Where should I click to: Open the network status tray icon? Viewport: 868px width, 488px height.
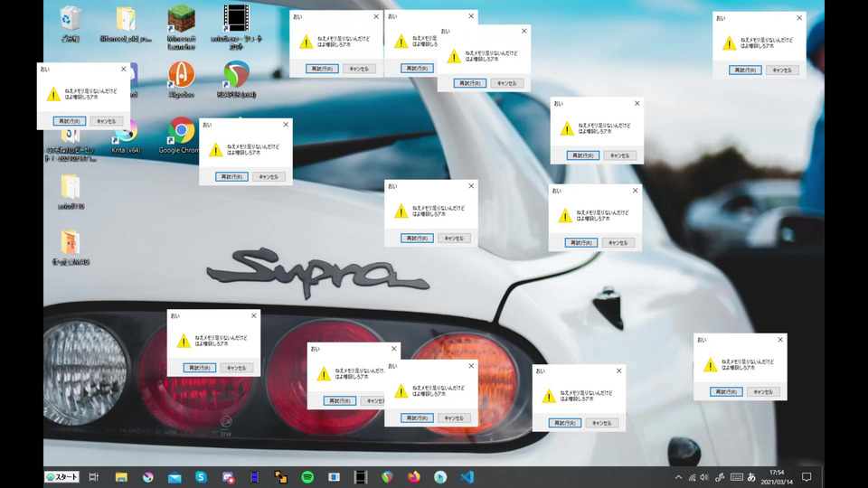692,477
